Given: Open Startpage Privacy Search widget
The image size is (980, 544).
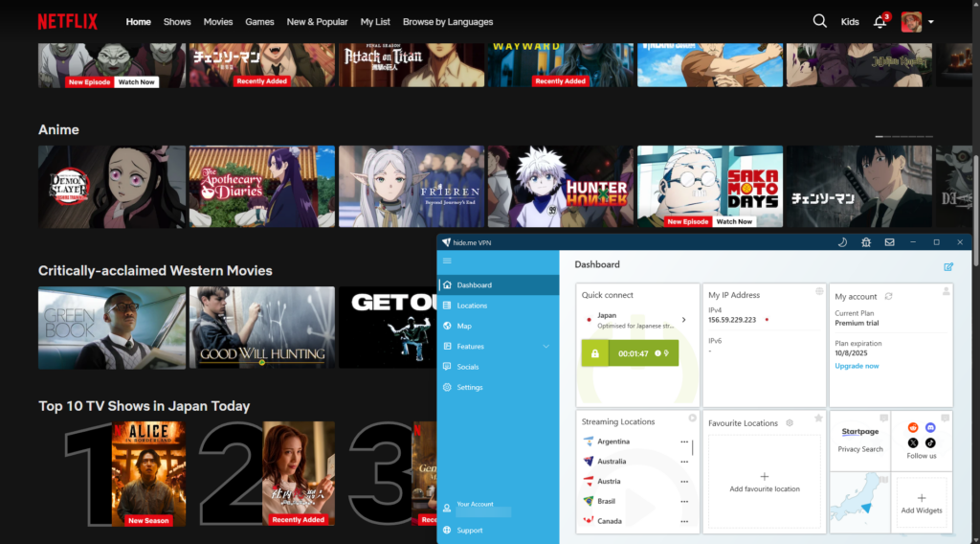Looking at the screenshot, I should pyautogui.click(x=860, y=441).
